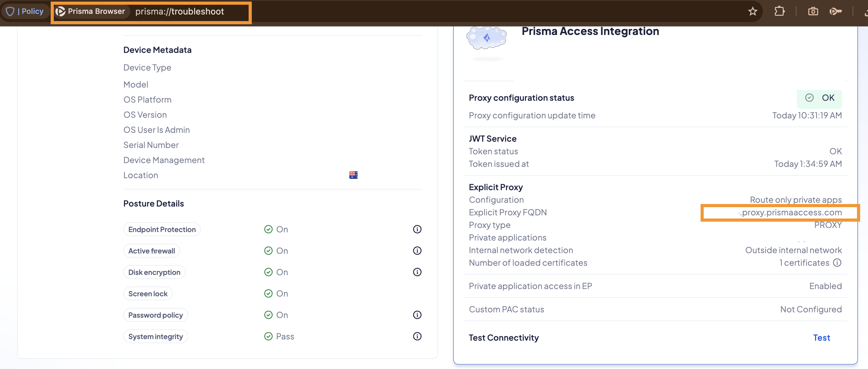Open the extensions puzzle icon
Screen dimensions: 868x369
point(779,11)
